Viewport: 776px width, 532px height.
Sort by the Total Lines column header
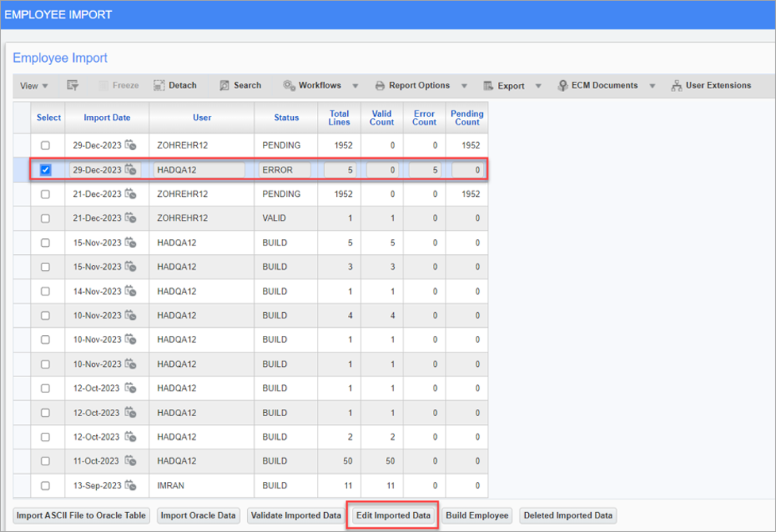(x=339, y=118)
